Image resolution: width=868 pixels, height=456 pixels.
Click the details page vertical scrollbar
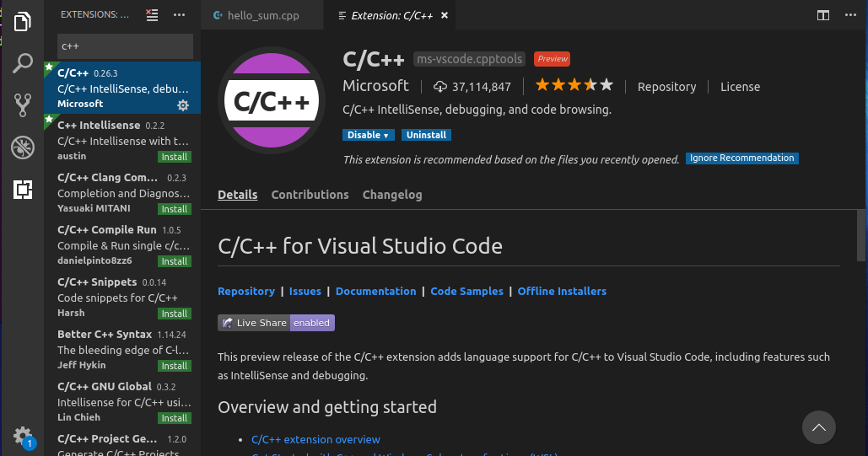pos(862,235)
